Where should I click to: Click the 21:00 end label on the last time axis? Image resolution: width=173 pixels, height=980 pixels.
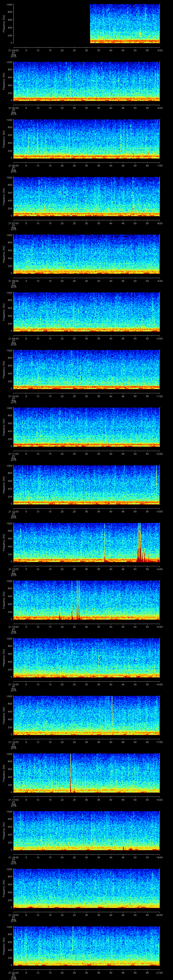pos(159,972)
